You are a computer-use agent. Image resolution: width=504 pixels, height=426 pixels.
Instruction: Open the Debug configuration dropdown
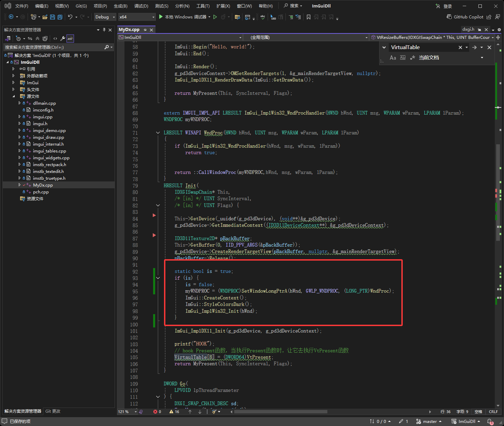pos(105,17)
